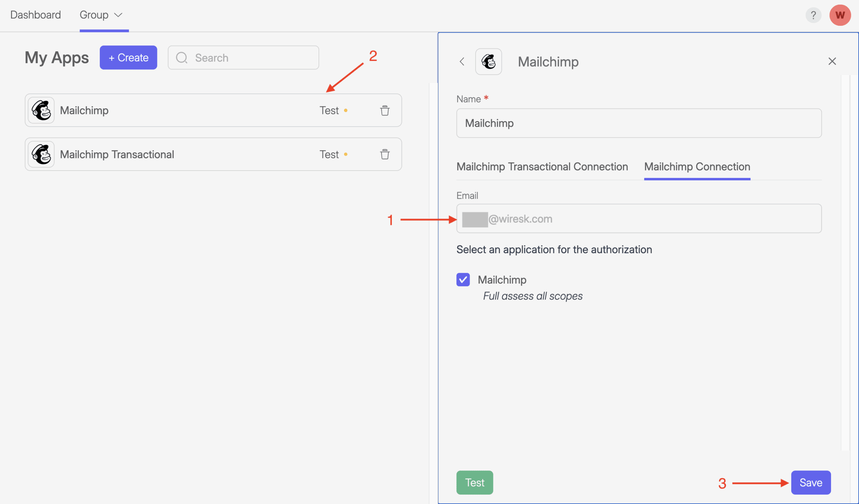Open the Dashboard tab
Viewport: 859px width, 504px height.
pos(36,15)
